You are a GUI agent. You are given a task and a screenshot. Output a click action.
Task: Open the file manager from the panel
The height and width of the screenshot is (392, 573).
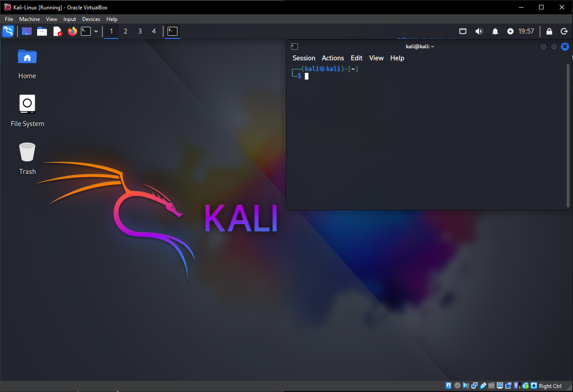click(42, 31)
